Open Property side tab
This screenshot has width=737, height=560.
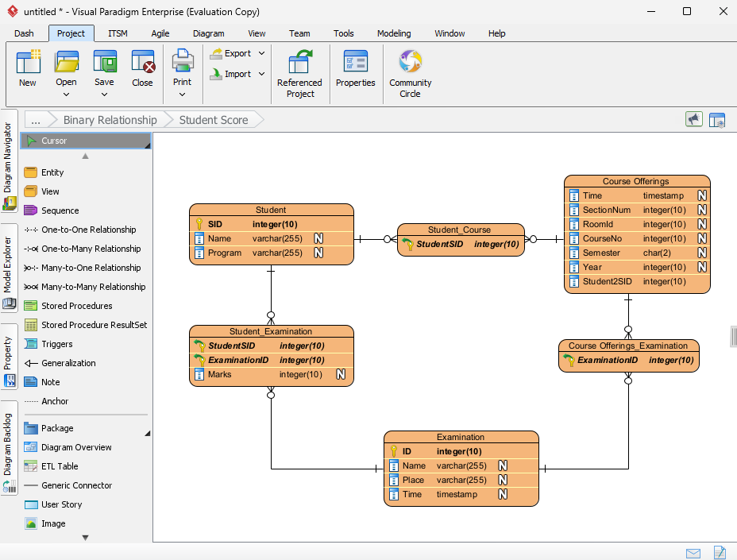pyautogui.click(x=9, y=357)
